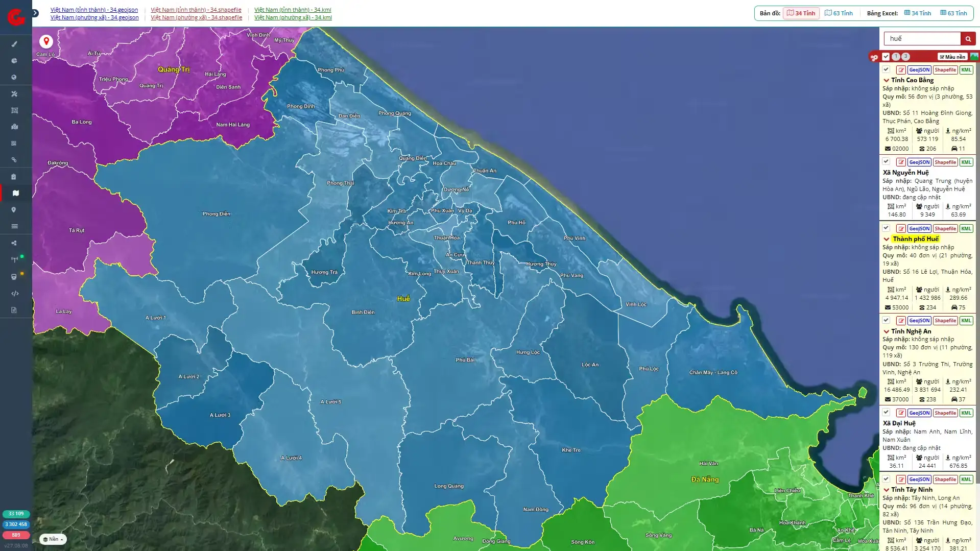Open the wrench and screwdriver tools icon
This screenshot has height=551, width=980.
[14, 94]
